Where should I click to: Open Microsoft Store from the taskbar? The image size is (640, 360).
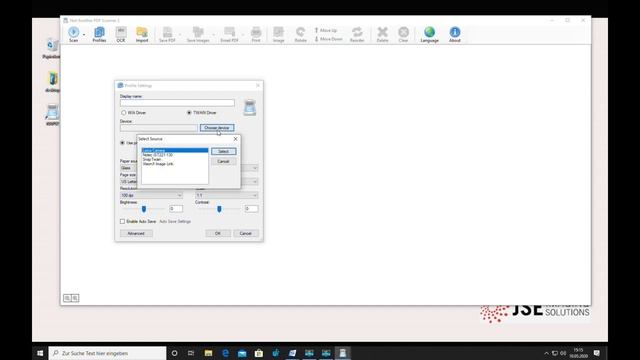pyautogui.click(x=259, y=353)
